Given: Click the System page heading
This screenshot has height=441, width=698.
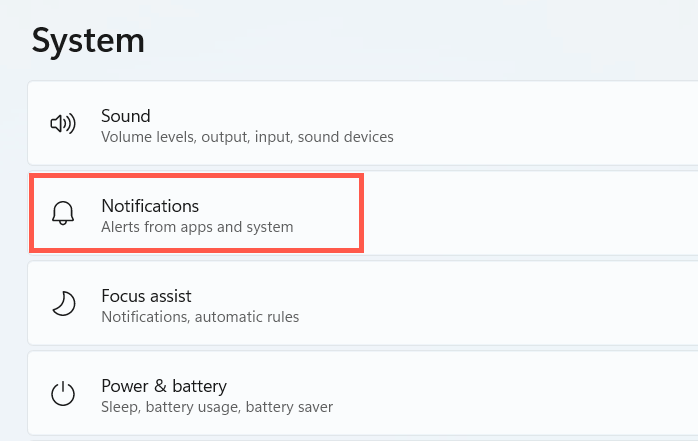Looking at the screenshot, I should pyautogui.click(x=88, y=40).
